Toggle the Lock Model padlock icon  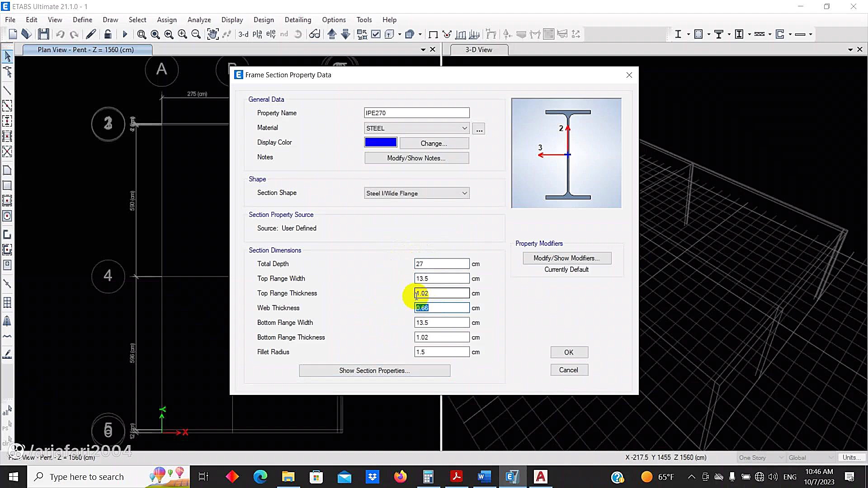point(108,34)
